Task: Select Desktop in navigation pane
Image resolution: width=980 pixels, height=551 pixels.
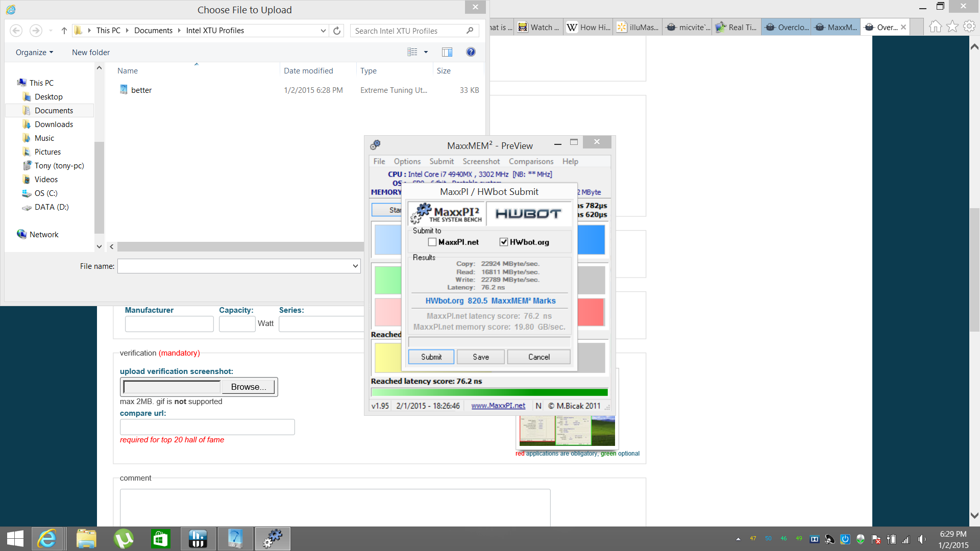Action: pyautogui.click(x=48, y=97)
